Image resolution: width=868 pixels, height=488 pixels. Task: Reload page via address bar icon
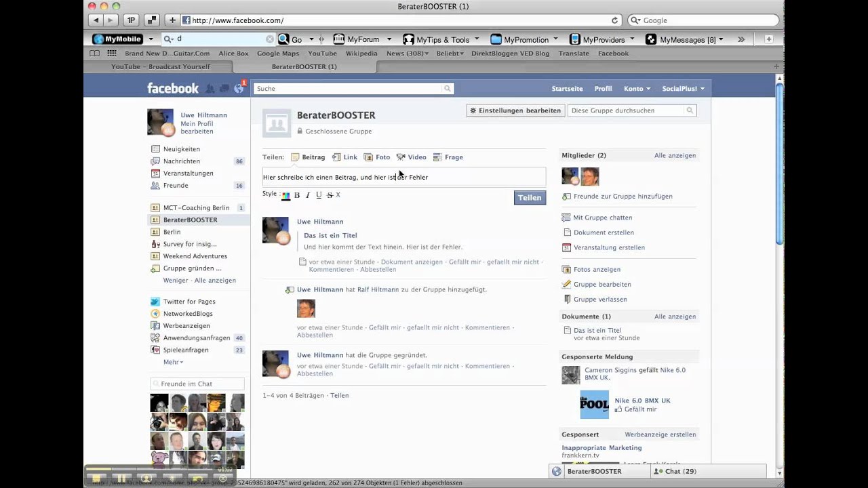[x=615, y=20]
